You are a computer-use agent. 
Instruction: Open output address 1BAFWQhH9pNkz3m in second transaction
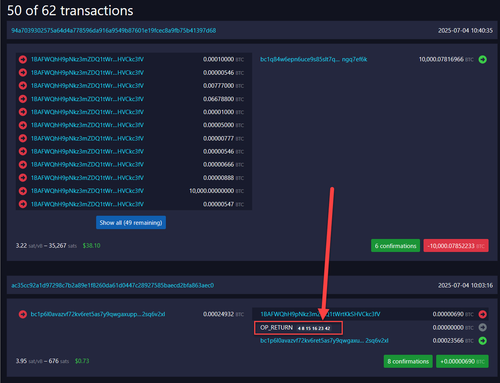coord(320,314)
